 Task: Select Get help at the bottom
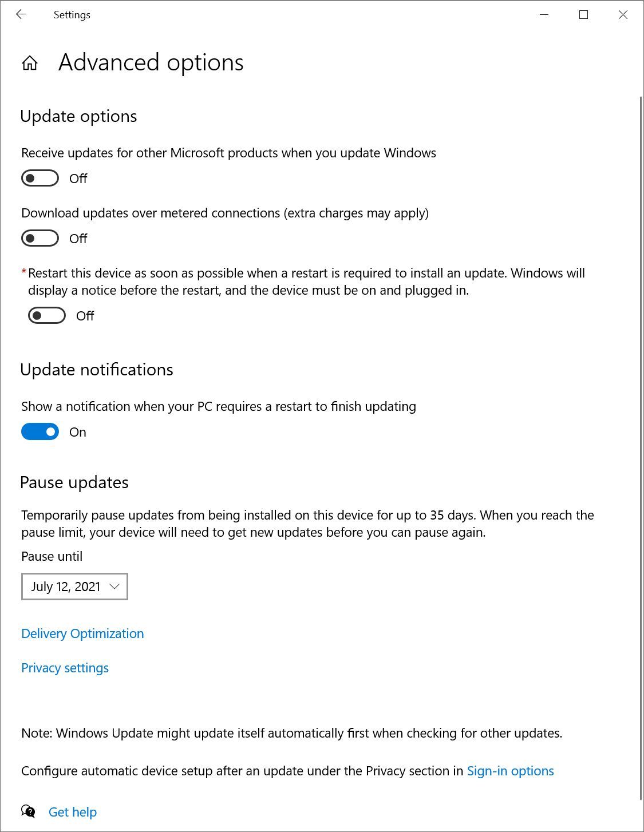73,811
